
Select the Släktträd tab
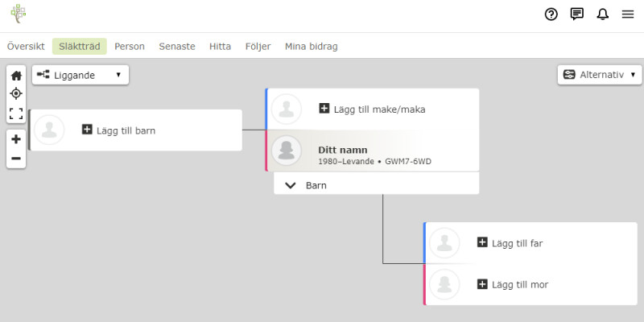[x=79, y=47]
